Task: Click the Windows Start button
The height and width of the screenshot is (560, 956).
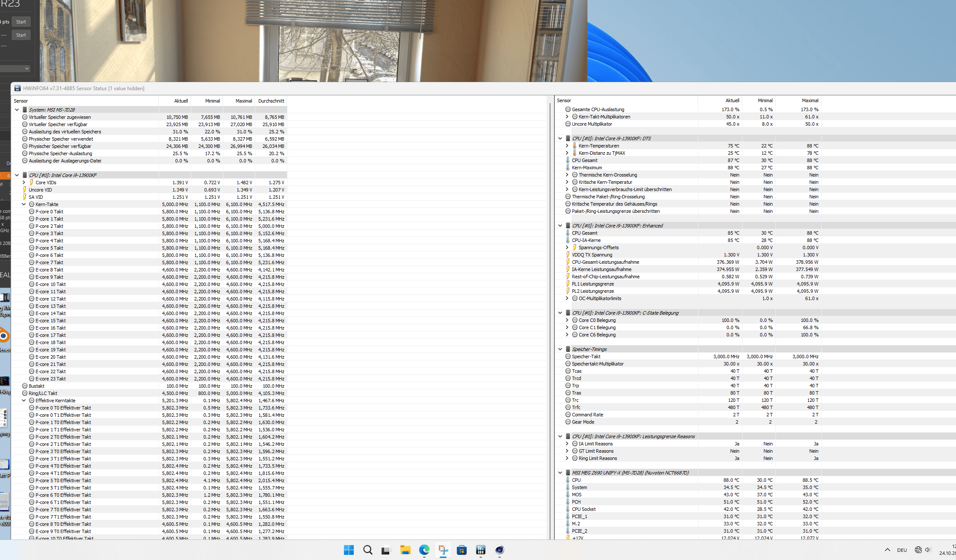Action: [349, 550]
